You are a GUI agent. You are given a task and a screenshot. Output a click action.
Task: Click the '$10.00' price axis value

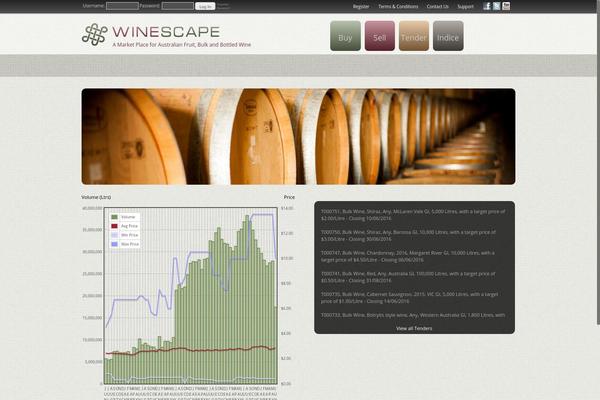287,258
